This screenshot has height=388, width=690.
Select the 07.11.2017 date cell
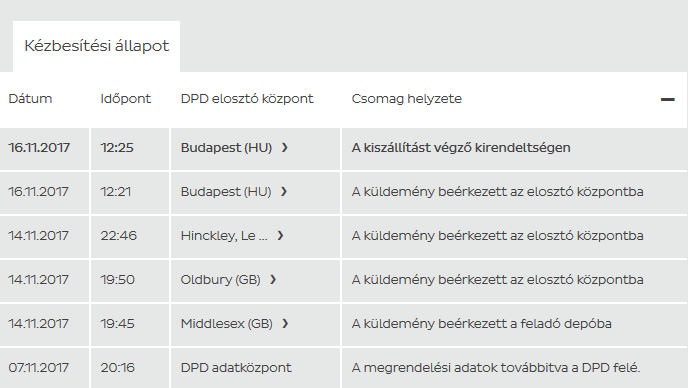39,368
